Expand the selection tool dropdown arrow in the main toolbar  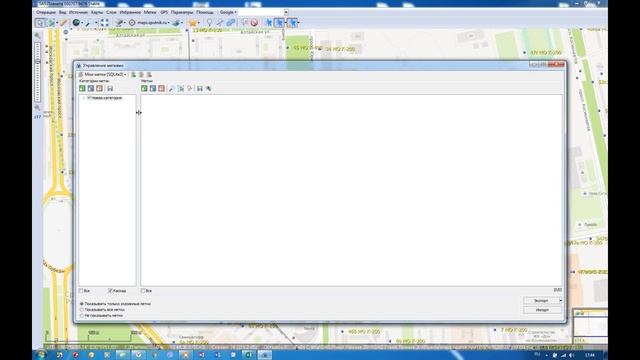coord(57,23)
